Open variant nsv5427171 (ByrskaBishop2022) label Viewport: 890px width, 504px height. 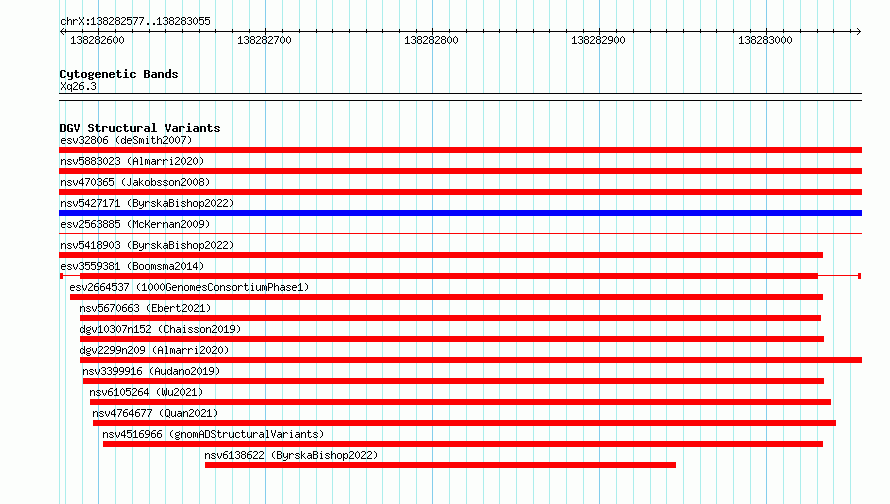coord(147,203)
